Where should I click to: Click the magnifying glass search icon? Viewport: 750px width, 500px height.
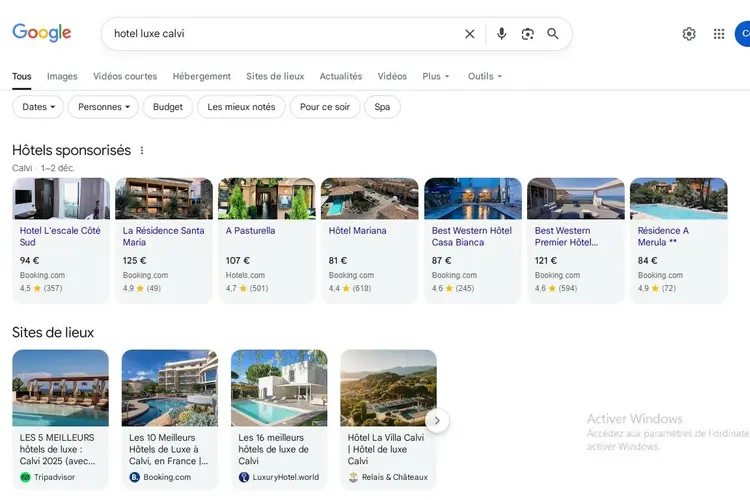(x=553, y=34)
